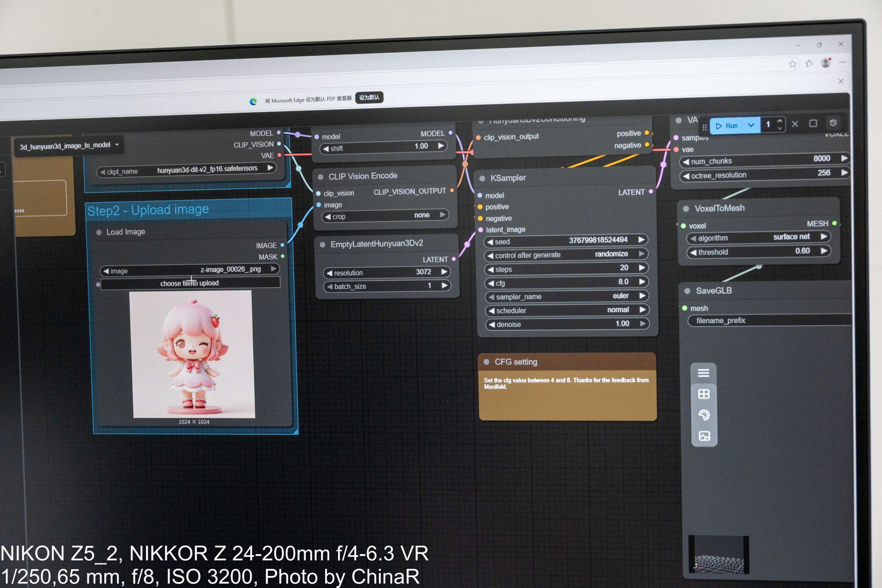The height and width of the screenshot is (588, 882).
Task: Click the cancel X icon beside Run
Action: click(795, 124)
